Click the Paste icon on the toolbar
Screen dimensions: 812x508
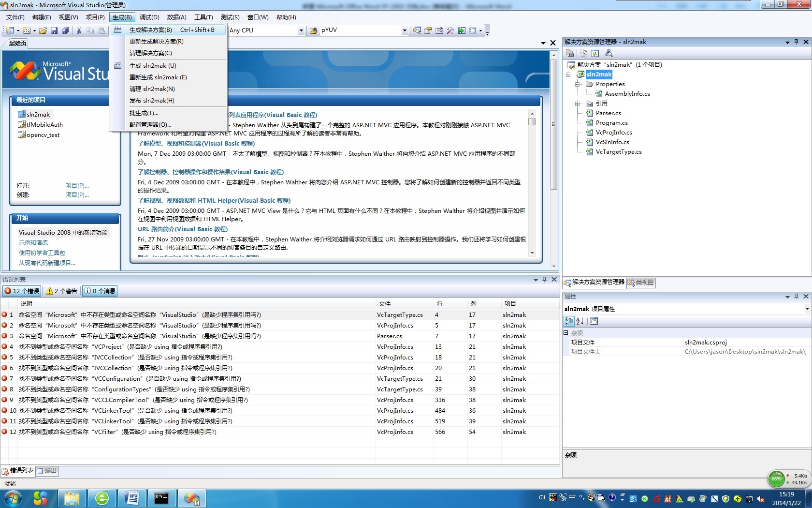(x=102, y=30)
